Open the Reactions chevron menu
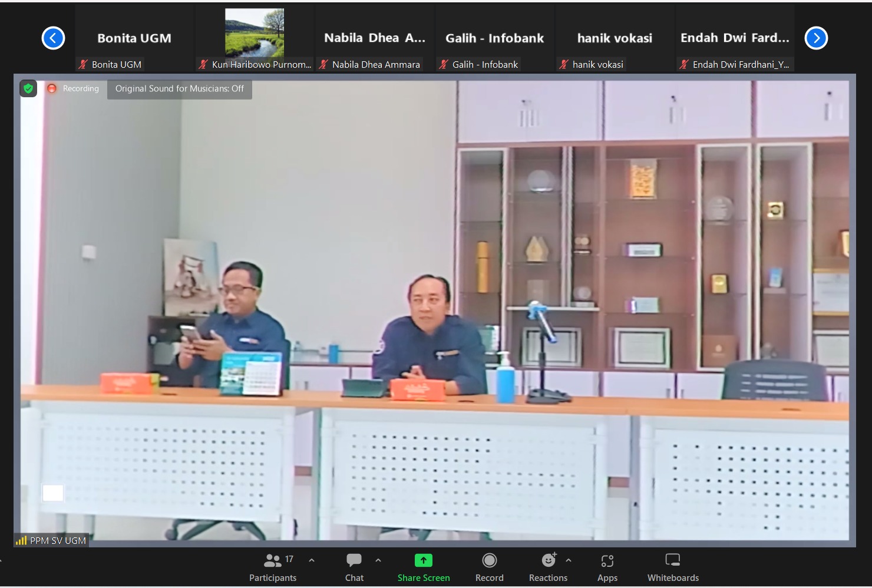This screenshot has width=872, height=588. pos(569,559)
